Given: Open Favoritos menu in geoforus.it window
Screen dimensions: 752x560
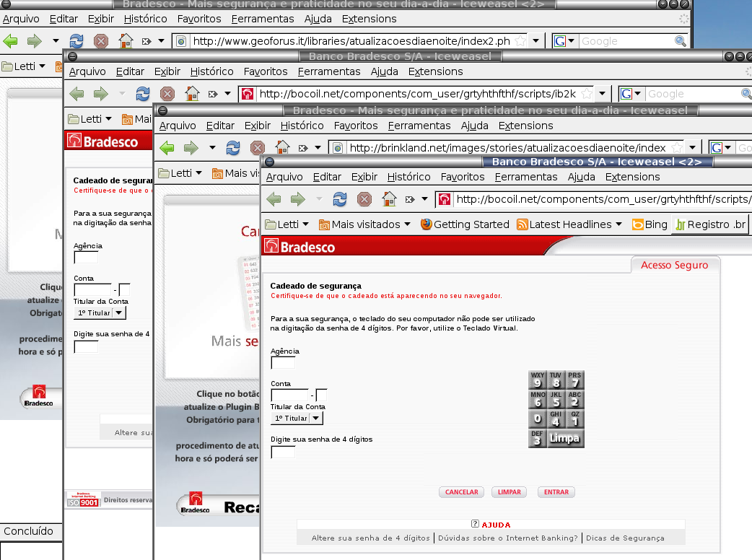Looking at the screenshot, I should [199, 19].
